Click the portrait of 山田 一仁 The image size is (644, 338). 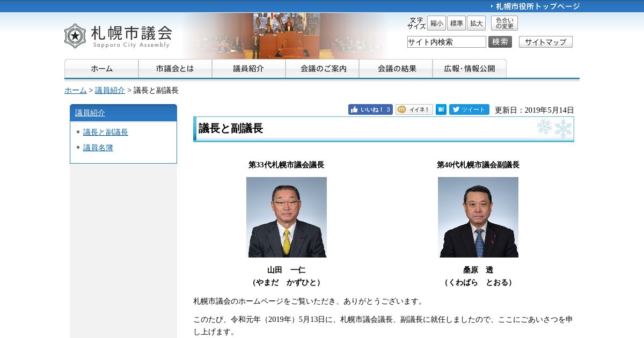(x=287, y=217)
